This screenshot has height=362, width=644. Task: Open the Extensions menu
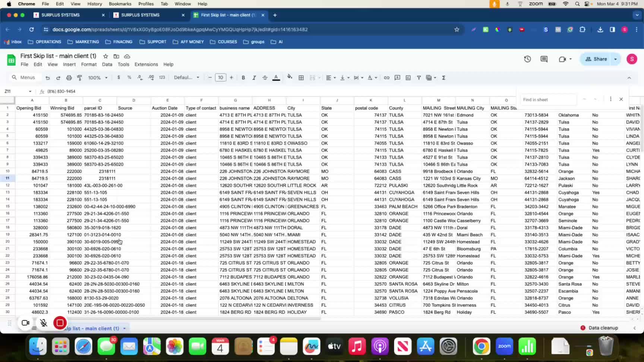pyautogui.click(x=146, y=64)
